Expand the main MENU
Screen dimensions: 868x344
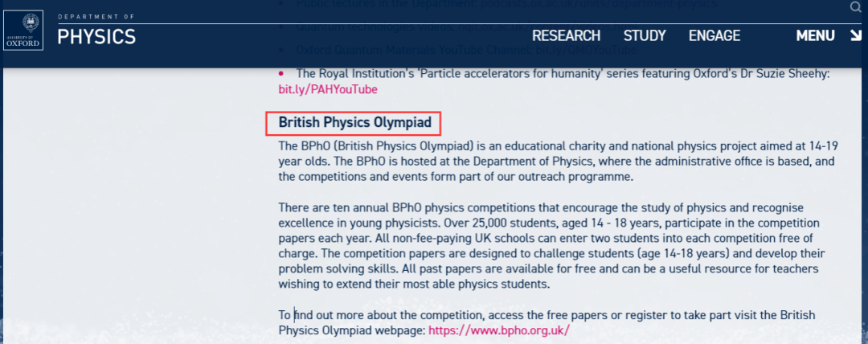[816, 36]
